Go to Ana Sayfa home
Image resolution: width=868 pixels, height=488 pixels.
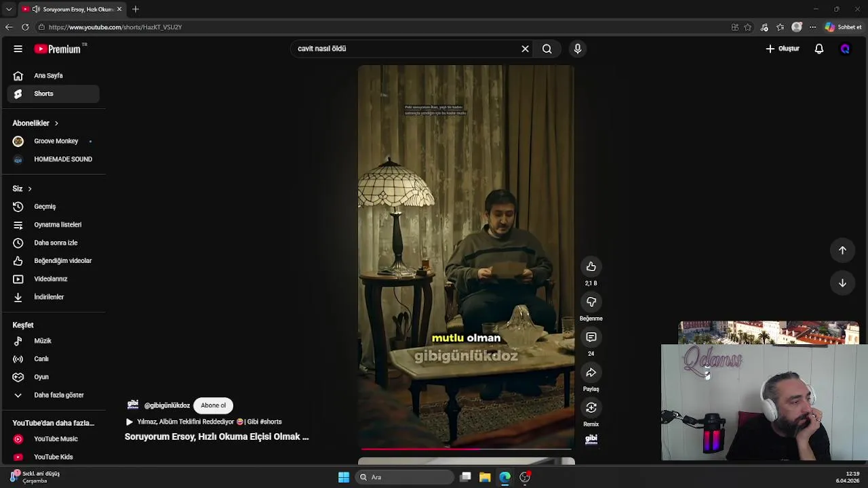click(53, 76)
